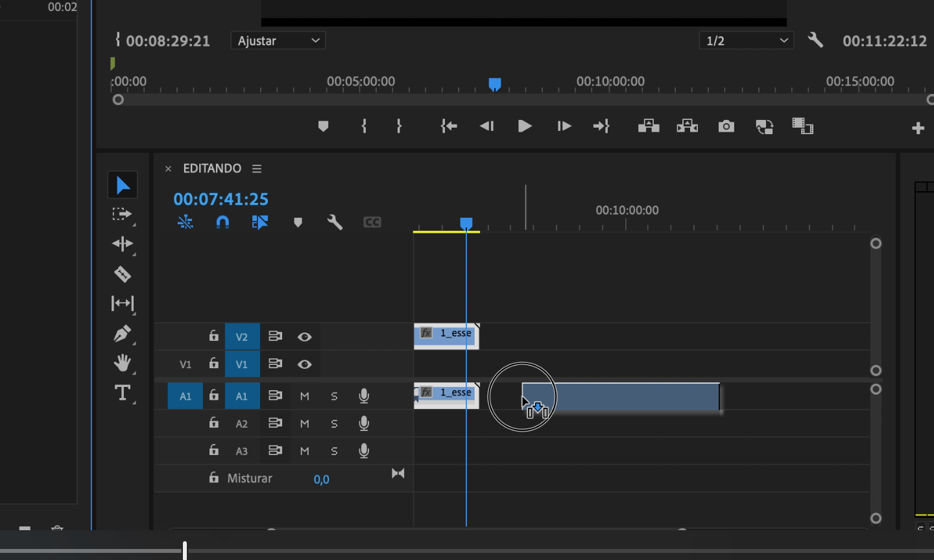Viewport: 934px width, 560px height.
Task: Select the Pen tool
Action: click(122, 333)
